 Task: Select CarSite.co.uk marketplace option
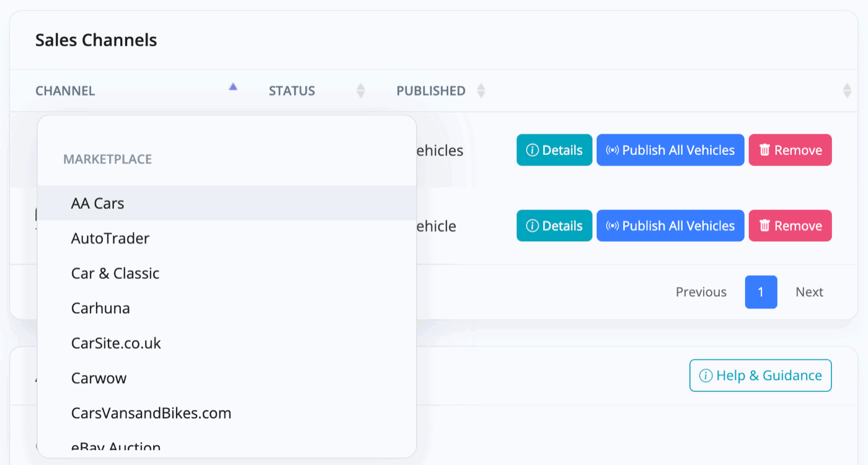point(227,343)
